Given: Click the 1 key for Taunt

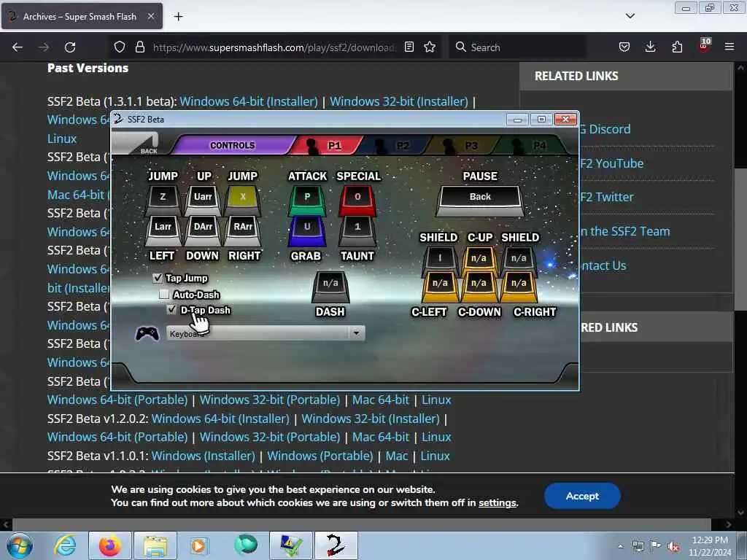Looking at the screenshot, I should (357, 230).
